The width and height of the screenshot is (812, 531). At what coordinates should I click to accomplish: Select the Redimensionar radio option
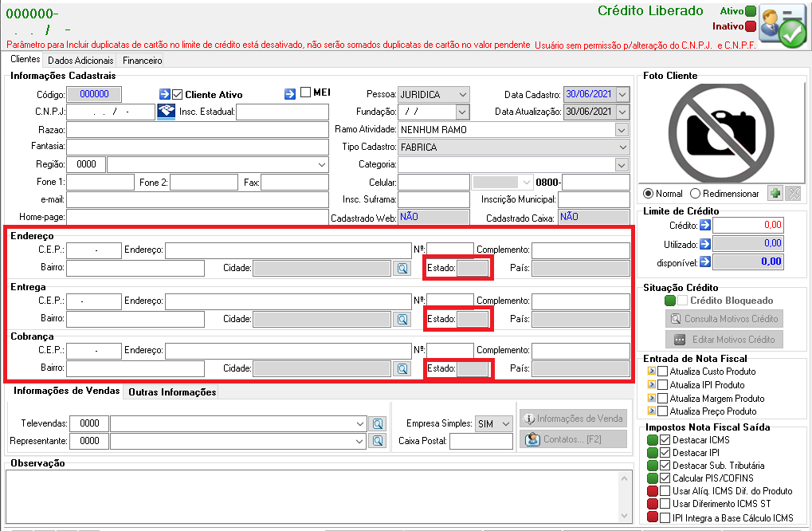click(696, 193)
